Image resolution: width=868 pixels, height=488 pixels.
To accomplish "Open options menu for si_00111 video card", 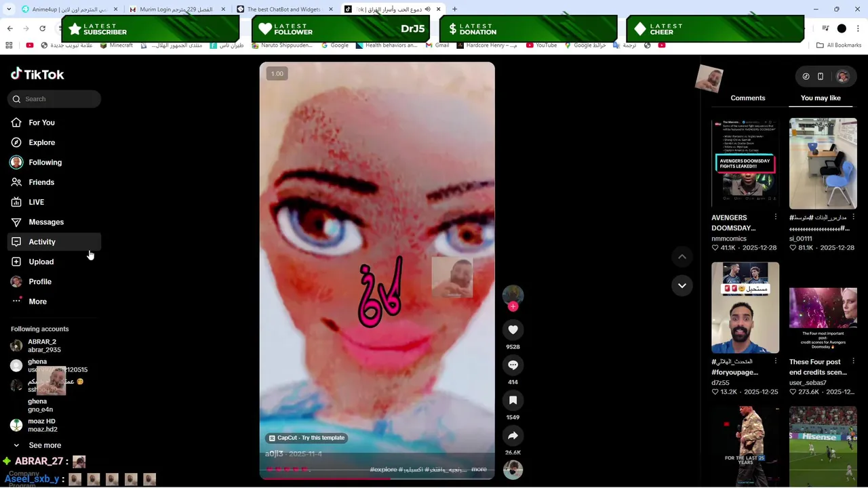I will (853, 217).
